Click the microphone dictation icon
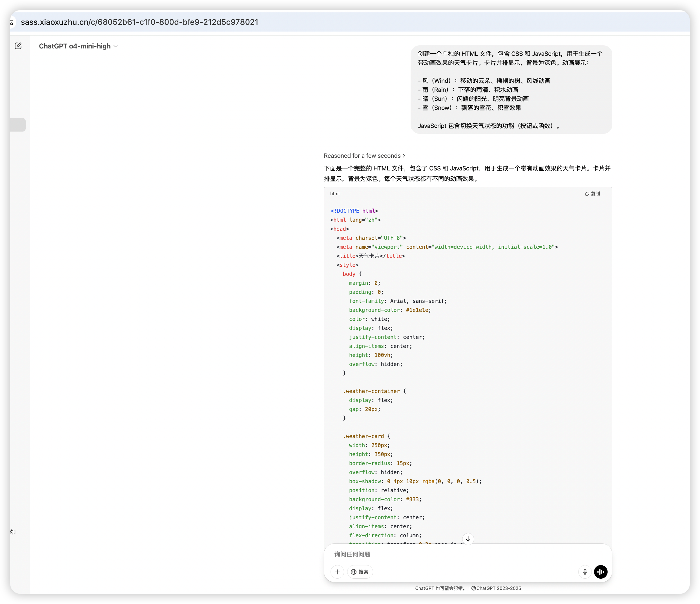Image resolution: width=700 pixels, height=604 pixels. coord(585,572)
